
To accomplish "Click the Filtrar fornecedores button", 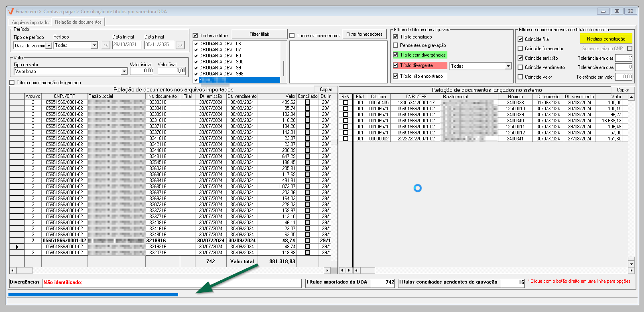I will (x=364, y=34).
